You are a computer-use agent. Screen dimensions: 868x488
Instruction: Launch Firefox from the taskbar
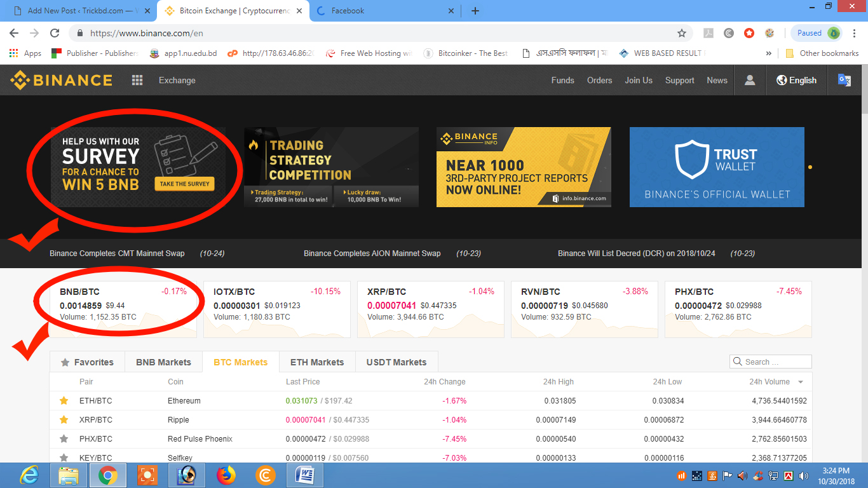point(226,475)
